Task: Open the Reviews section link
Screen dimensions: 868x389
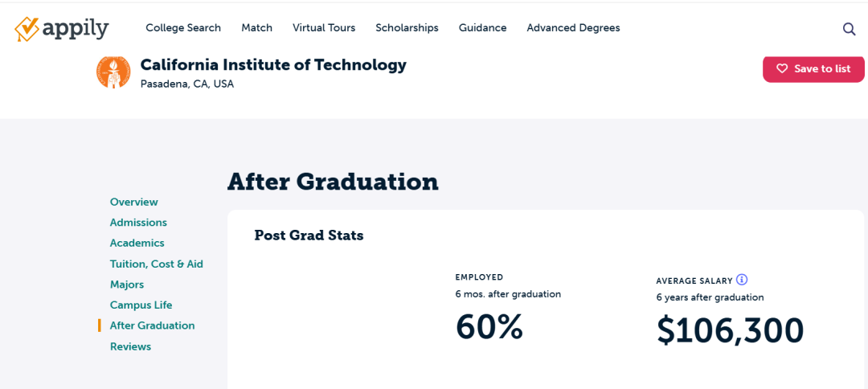Action: click(x=131, y=346)
